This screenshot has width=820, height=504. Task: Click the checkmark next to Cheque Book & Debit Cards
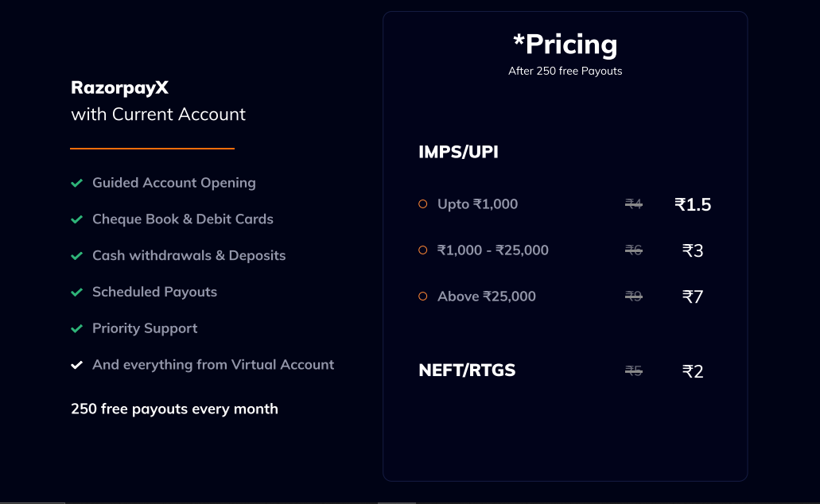(77, 219)
